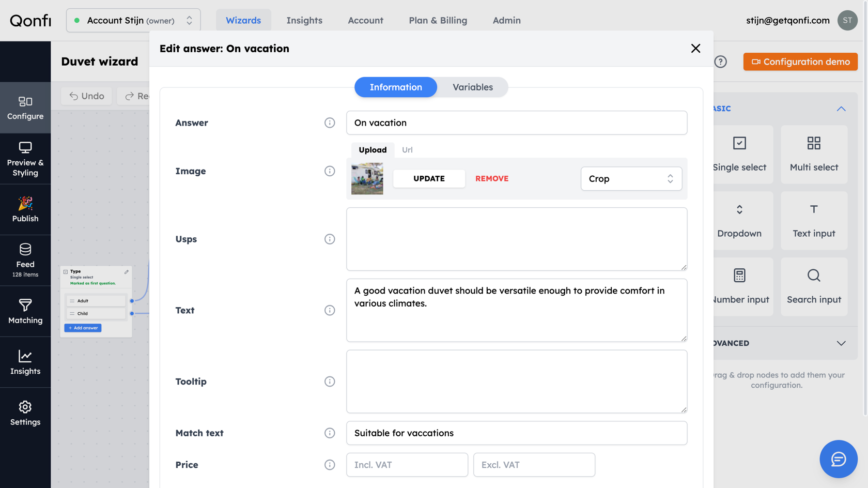Click the Match text input field
The width and height of the screenshot is (868, 488).
[x=517, y=433]
